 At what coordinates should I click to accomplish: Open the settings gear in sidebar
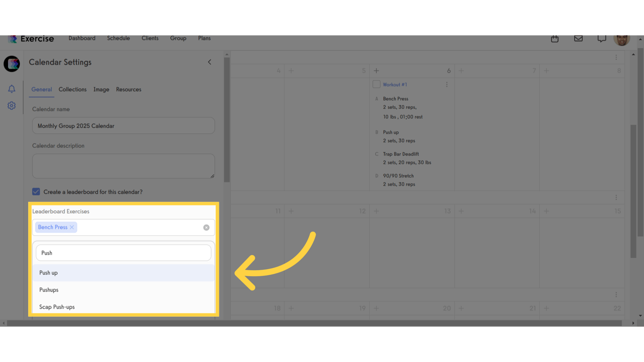tap(12, 106)
